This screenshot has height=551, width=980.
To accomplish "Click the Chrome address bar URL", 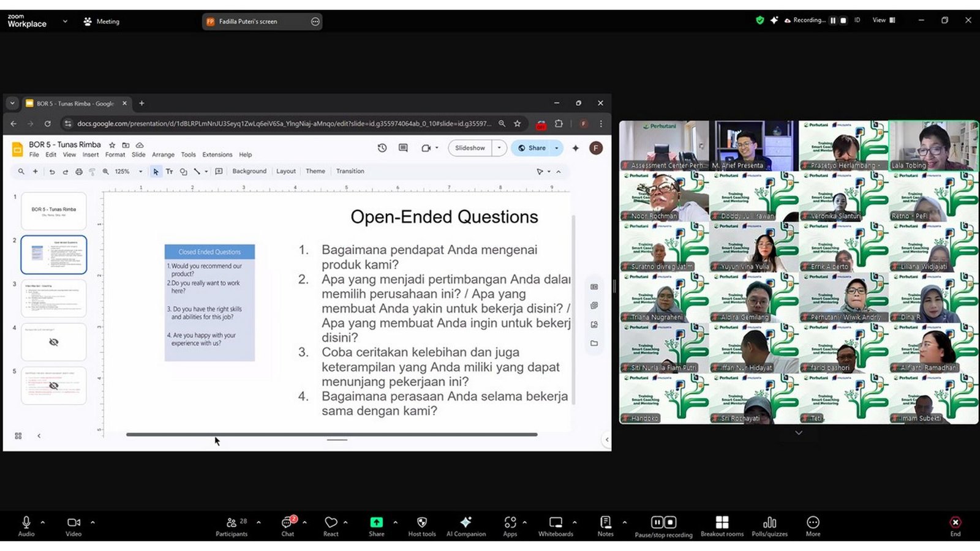I will [x=284, y=124].
